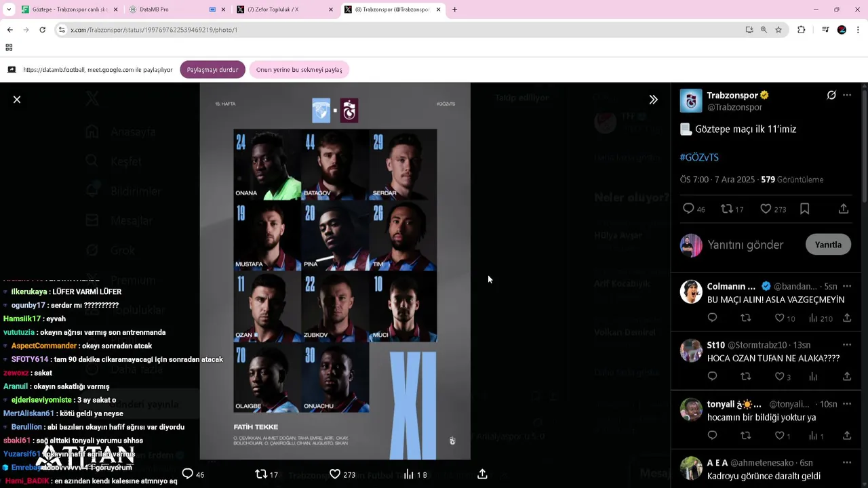Collapse the side panel with double-chevron icon

653,100
